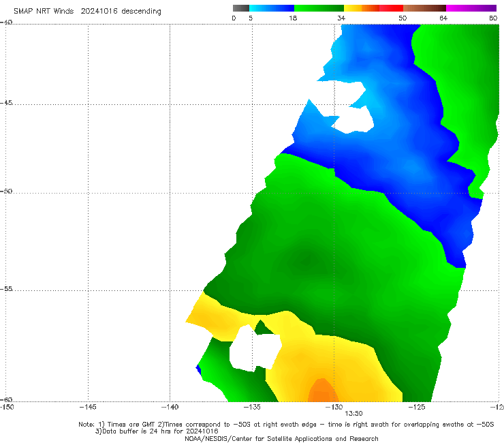Click the color bar label '50'

tap(403, 18)
